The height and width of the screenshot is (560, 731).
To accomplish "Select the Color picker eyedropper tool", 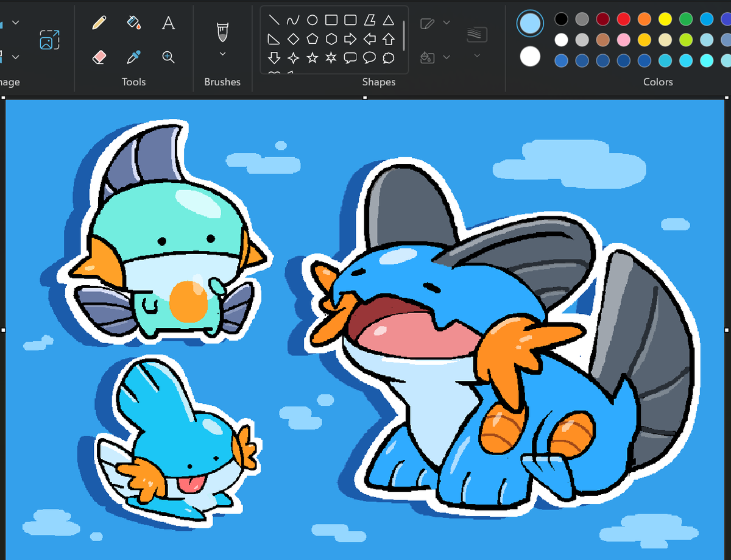I will [133, 57].
